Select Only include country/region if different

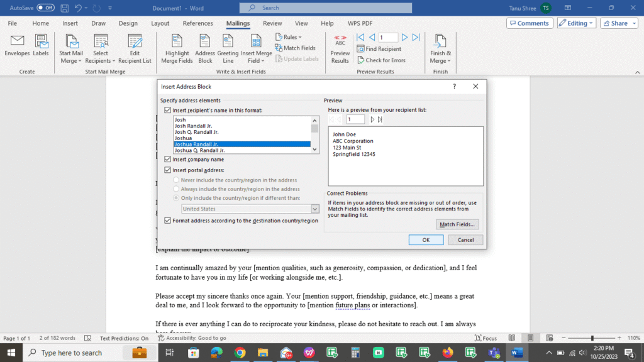[176, 198]
